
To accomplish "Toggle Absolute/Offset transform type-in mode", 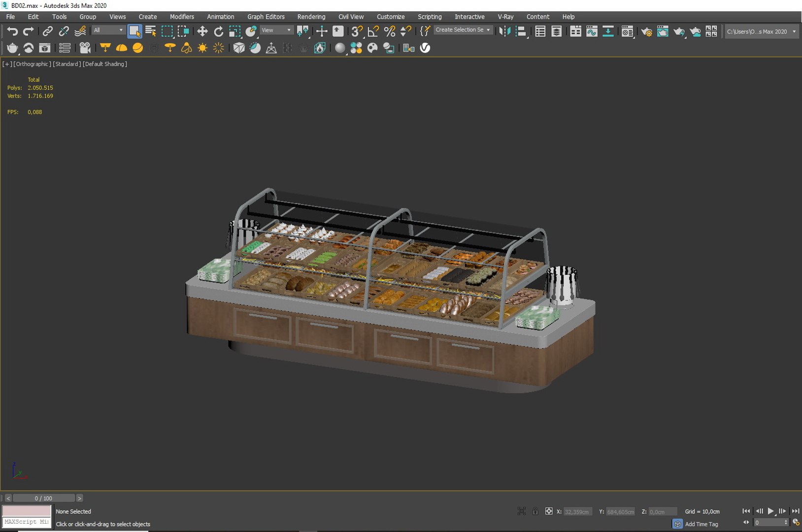I will [x=549, y=511].
